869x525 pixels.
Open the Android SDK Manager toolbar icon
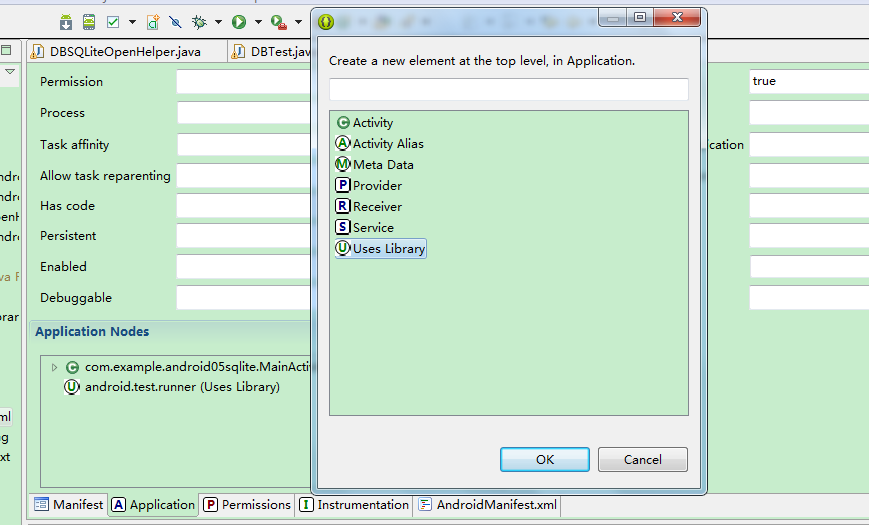[66, 22]
